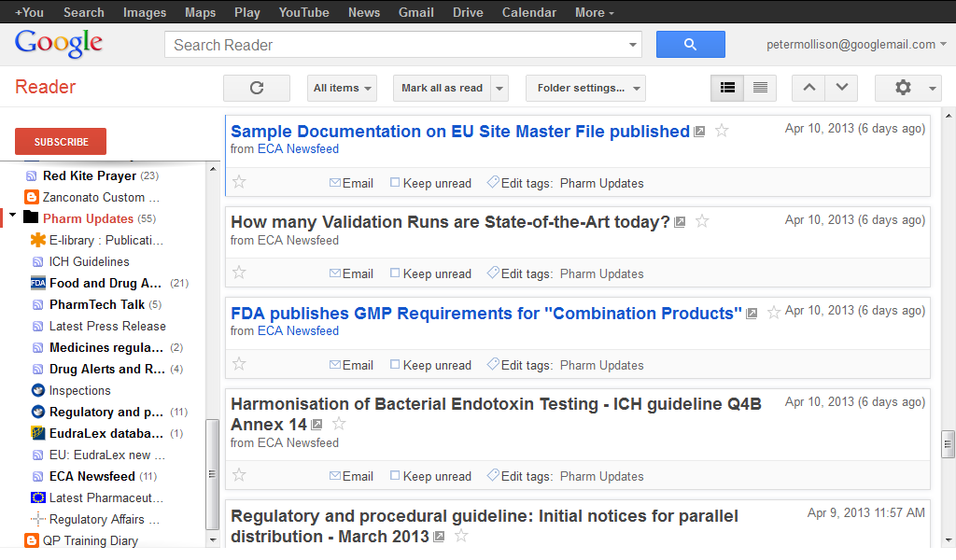This screenshot has width=956, height=560.
Task: Open Gmail in the top navigation bar
Action: coord(415,12)
